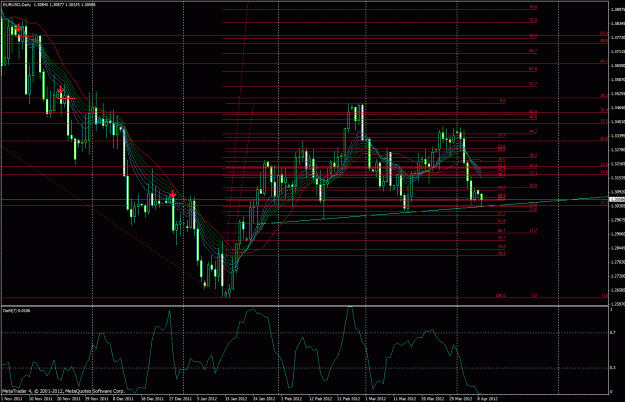Click the '0.3' level on the DeMarker scale
Image resolution: width=625 pixels, height=402 pixels.
pos(613,368)
